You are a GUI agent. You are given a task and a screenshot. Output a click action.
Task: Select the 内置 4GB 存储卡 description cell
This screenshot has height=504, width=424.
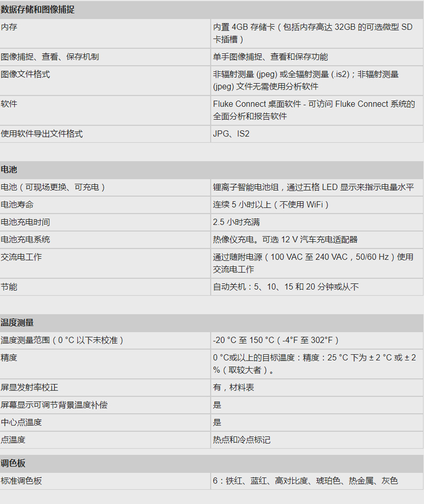pyautogui.click(x=312, y=33)
